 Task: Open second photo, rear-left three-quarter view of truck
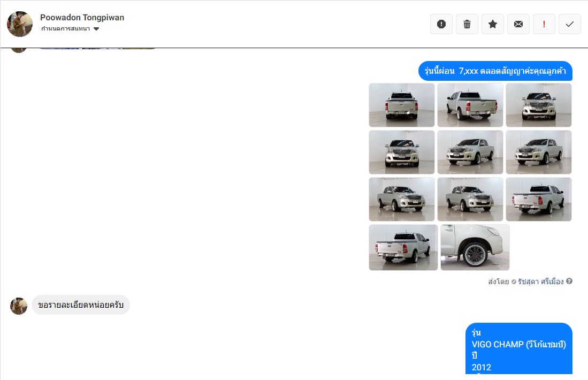point(470,105)
